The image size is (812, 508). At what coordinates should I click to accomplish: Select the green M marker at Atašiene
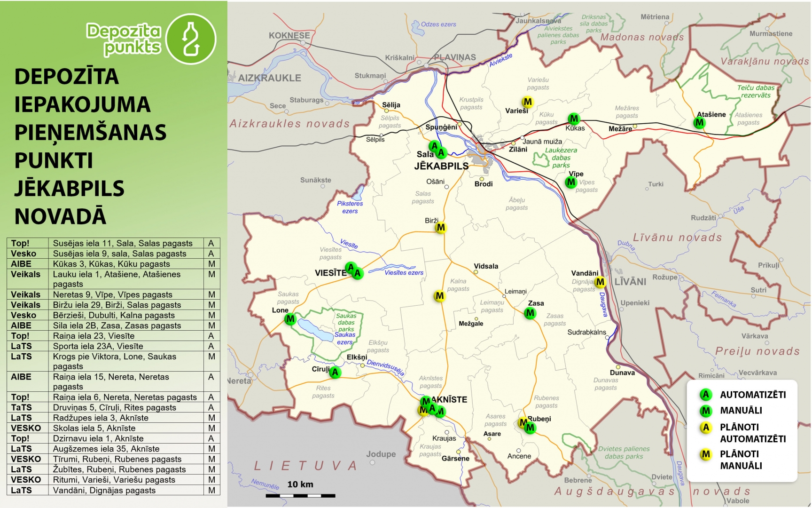[x=699, y=123]
